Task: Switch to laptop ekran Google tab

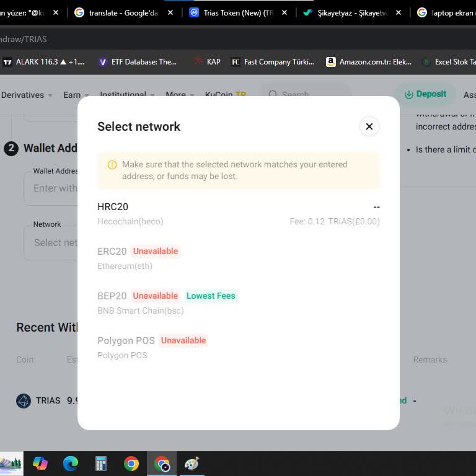Action: tap(445, 13)
